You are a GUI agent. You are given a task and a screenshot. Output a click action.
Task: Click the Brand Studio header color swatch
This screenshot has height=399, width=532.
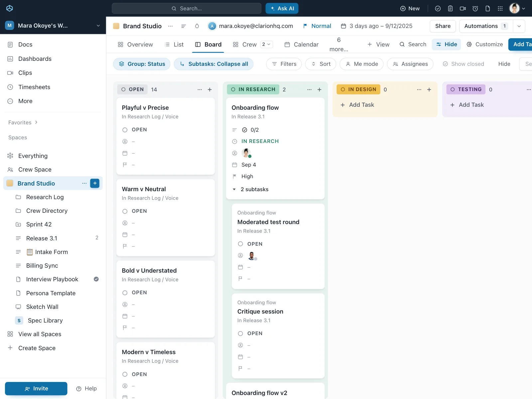[116, 26]
